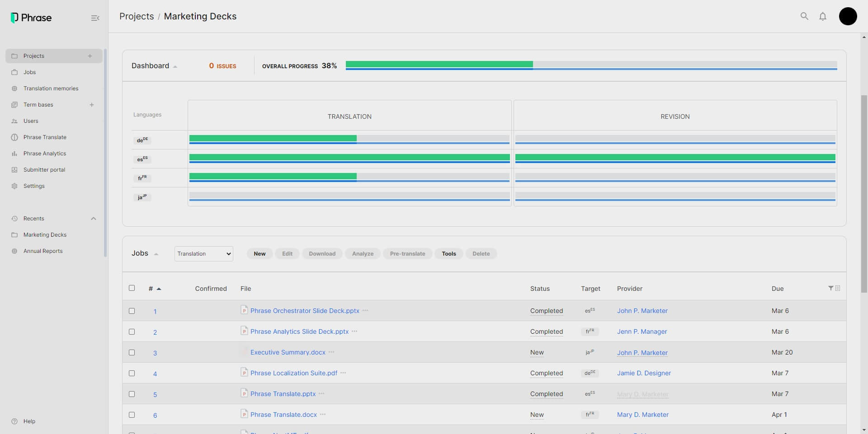The height and width of the screenshot is (434, 868).
Task: Open the jobs table filter icon
Action: point(830,288)
